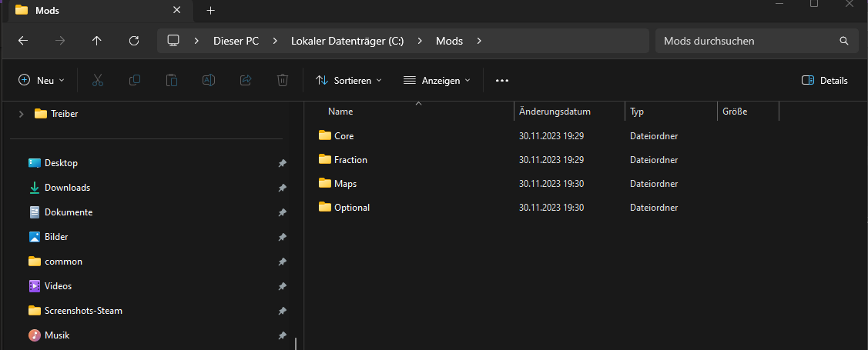Toggle the Details pane button
The image size is (868, 350).
pos(824,80)
